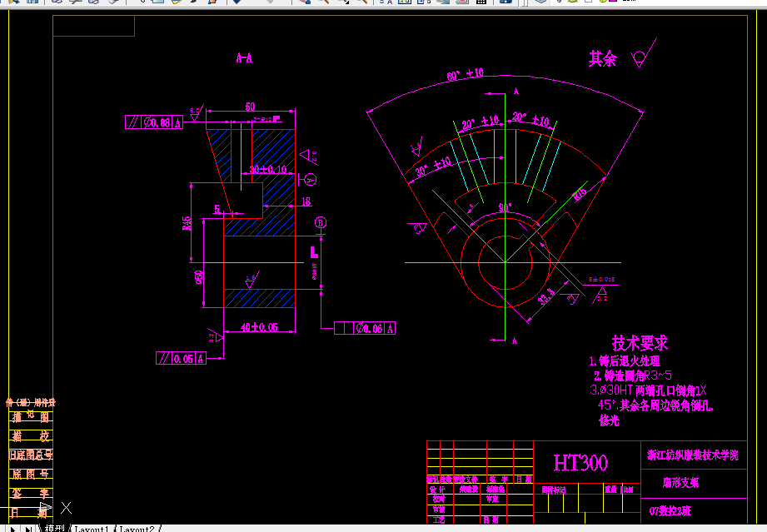Activate the Zoom Realtime tool

click(x=325, y=5)
